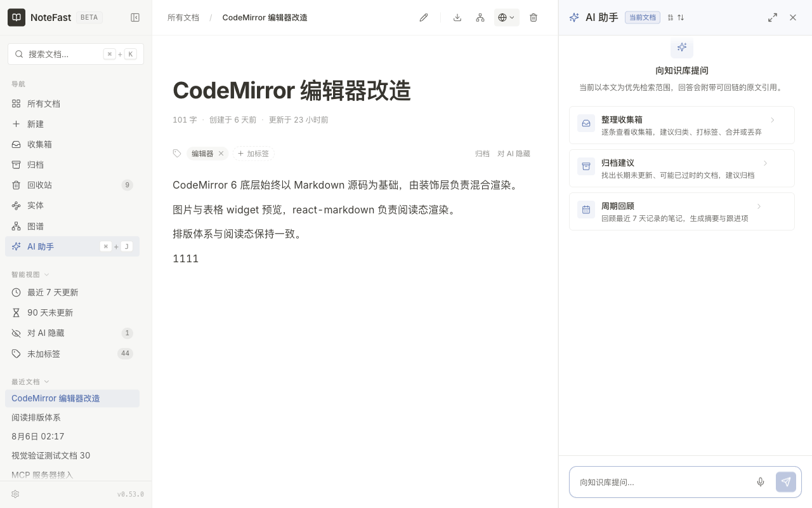Click the AI sparkle icon in panel header
The height and width of the screenshot is (508, 812).
[x=574, y=18]
